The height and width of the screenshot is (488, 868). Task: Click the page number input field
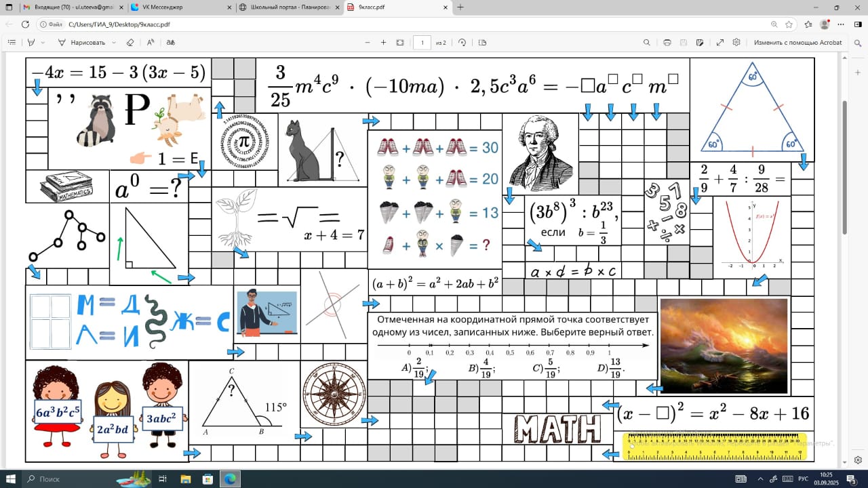[422, 42]
